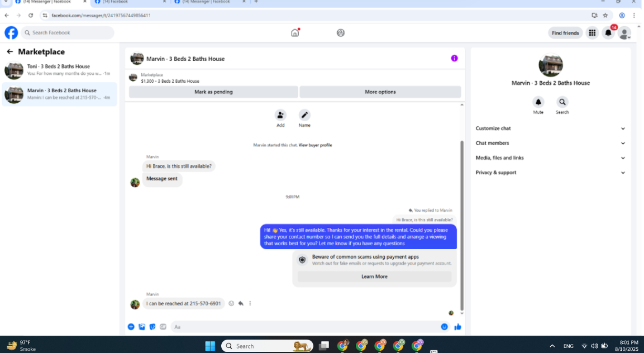
Task: Open volume control in system tray
Action: point(594,346)
